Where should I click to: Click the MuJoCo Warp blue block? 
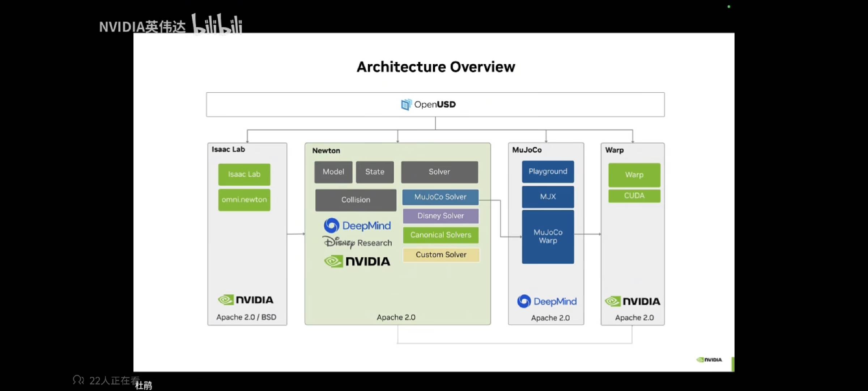[x=548, y=236]
